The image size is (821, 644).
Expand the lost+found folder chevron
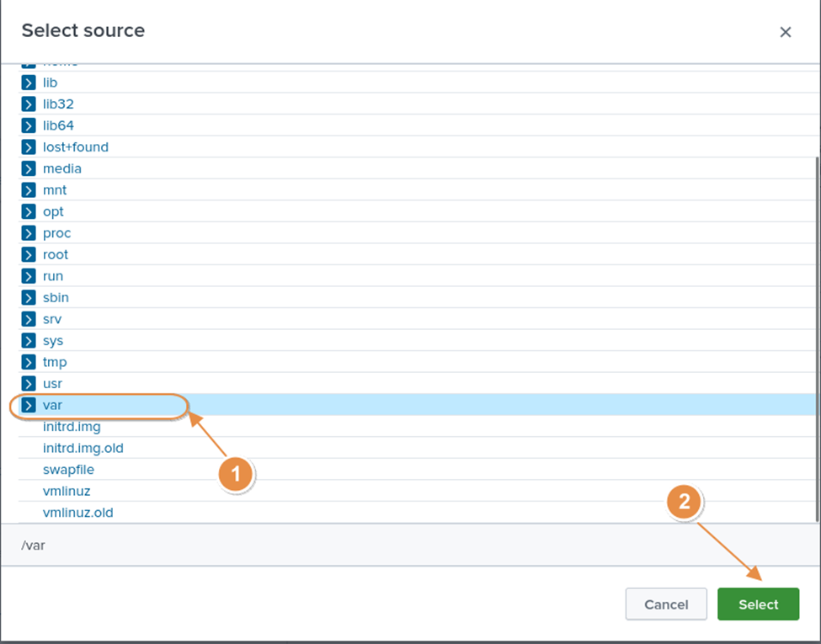[29, 147]
